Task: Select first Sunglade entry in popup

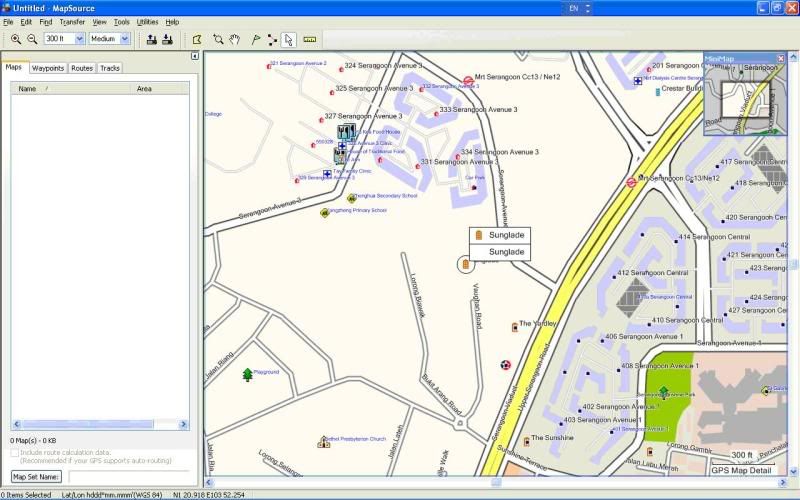Action: click(499, 235)
